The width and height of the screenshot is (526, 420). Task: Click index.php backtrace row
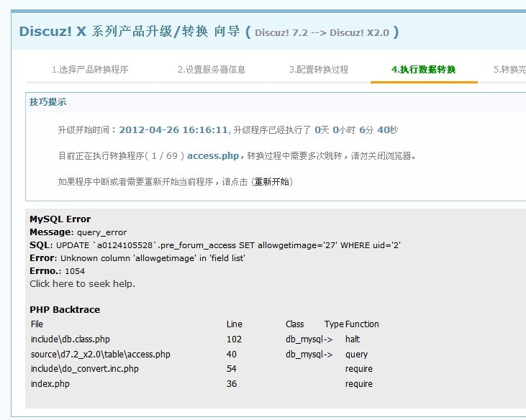[50, 384]
